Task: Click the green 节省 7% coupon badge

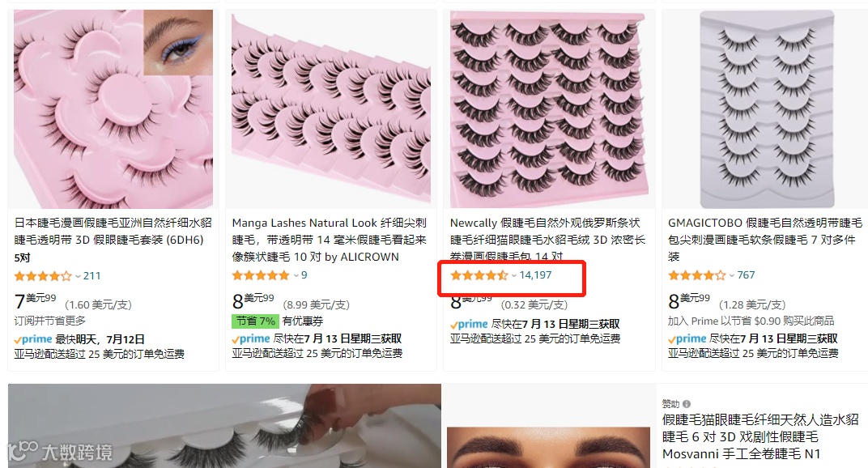Action: point(255,321)
